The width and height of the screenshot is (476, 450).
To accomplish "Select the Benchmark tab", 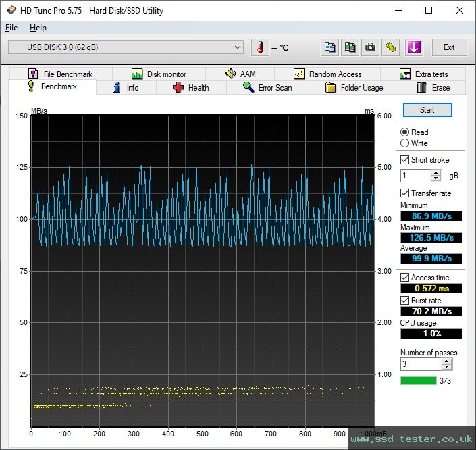I will [x=53, y=86].
